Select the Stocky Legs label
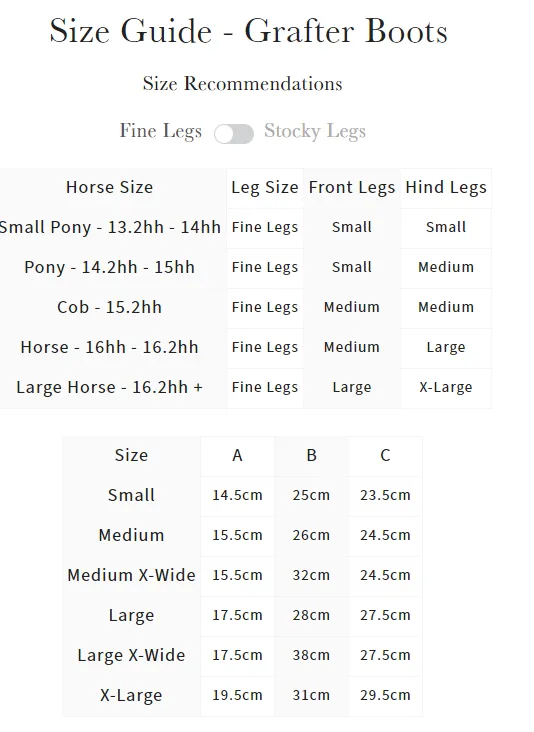Screen dimensions: 534x732 pos(315,131)
